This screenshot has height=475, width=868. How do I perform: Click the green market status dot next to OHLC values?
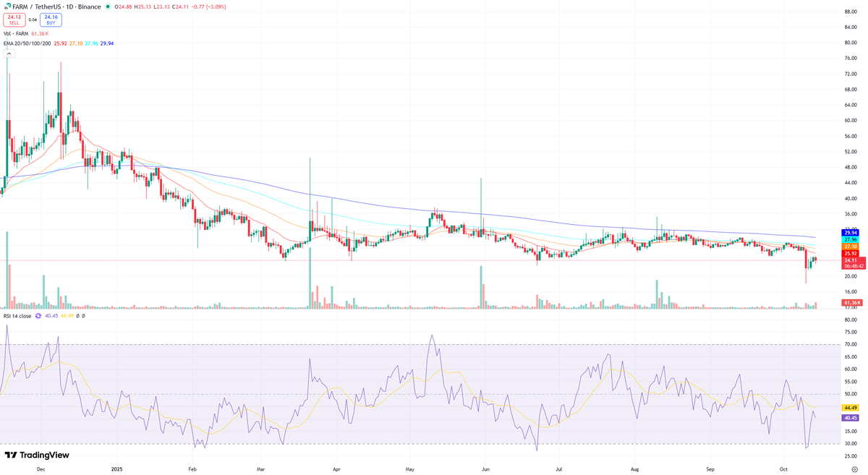[x=108, y=7]
